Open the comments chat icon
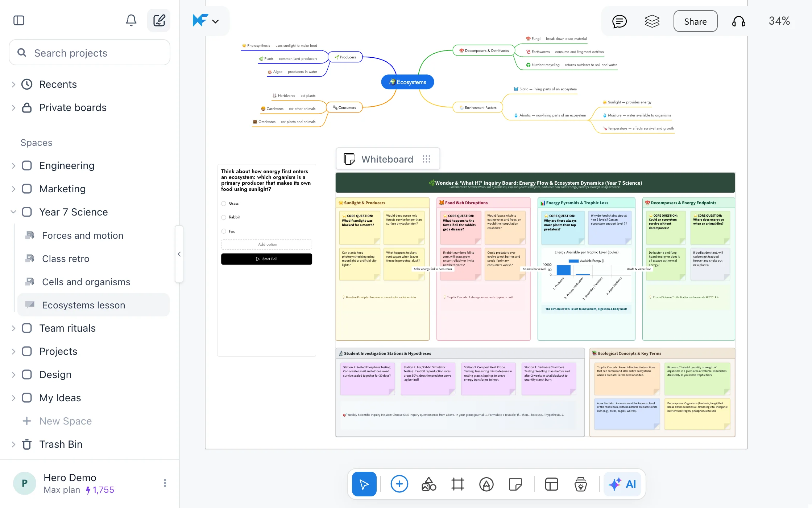 click(619, 21)
